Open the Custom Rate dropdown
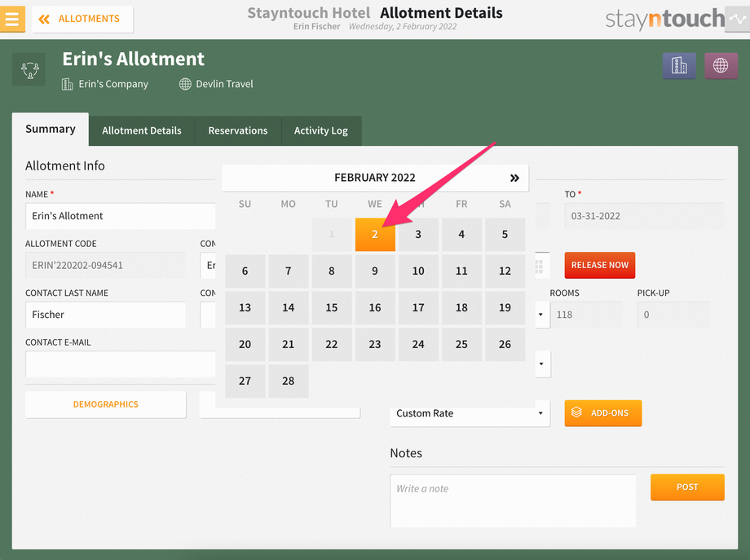Viewport: 750px width, 560px height. coord(470,413)
